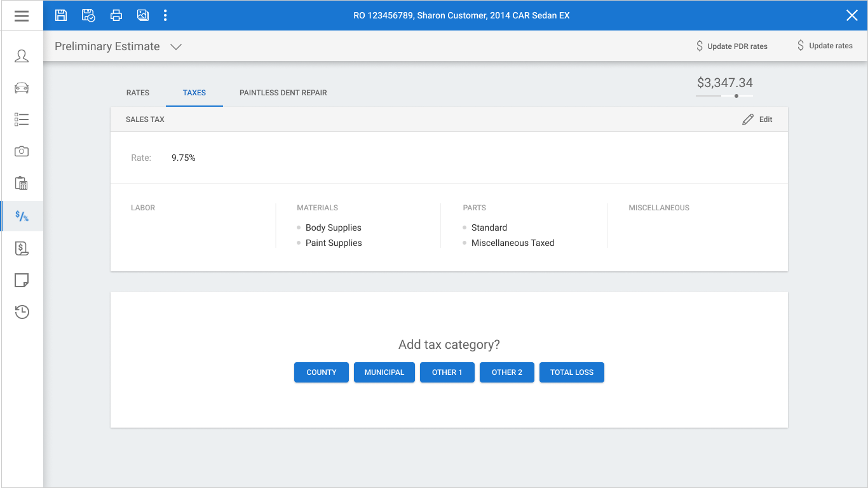Add the Municipal tax category
Screen dimensions: 868x488
tap(384, 372)
